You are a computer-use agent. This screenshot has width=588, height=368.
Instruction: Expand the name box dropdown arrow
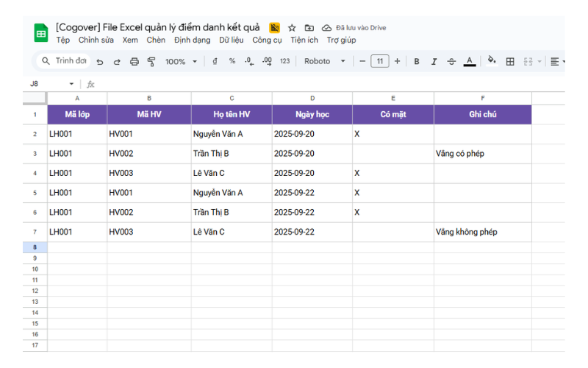point(71,84)
